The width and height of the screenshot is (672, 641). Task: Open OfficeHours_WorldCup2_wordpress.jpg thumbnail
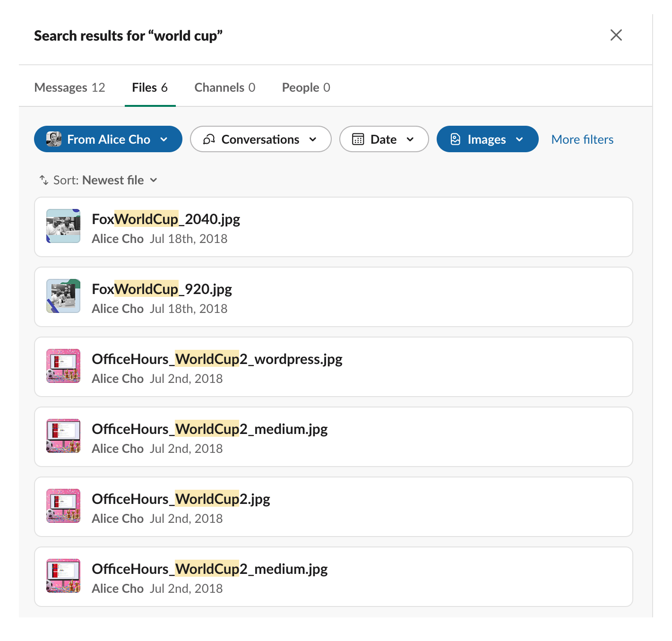[x=63, y=366]
